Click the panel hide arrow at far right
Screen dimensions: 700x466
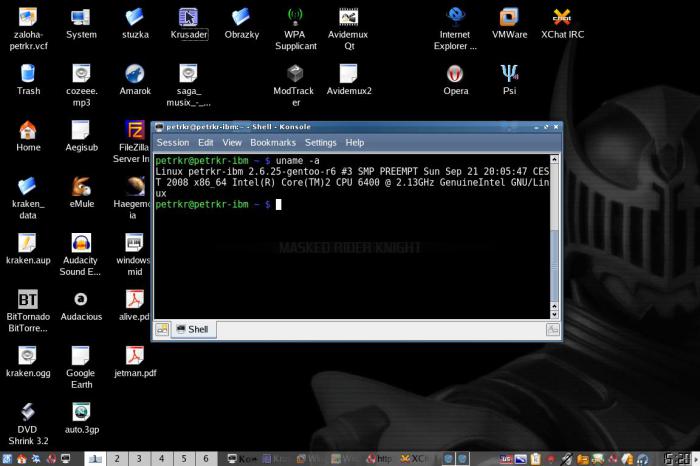tap(696, 459)
